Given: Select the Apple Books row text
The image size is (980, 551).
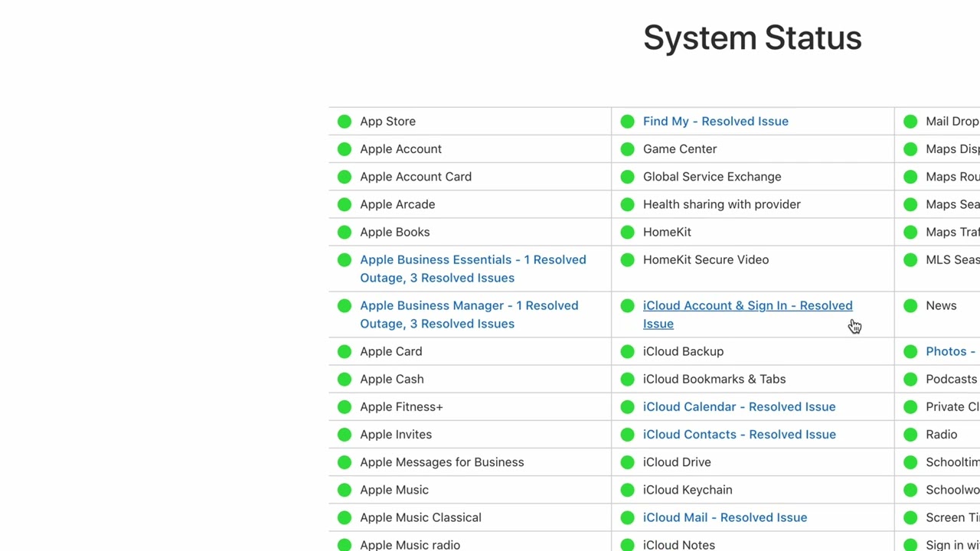Looking at the screenshot, I should [x=395, y=232].
